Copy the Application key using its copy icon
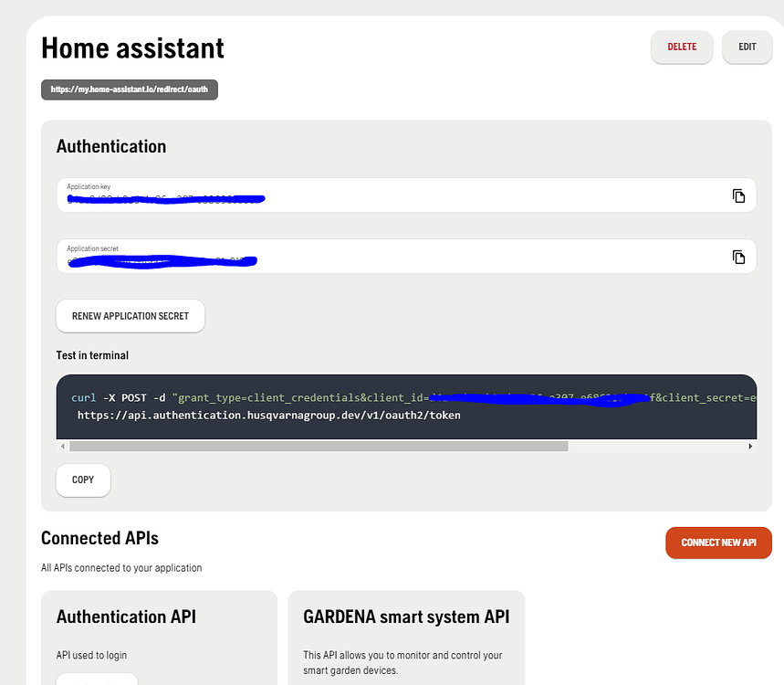Screen dimensions: 784x685 tap(739, 195)
